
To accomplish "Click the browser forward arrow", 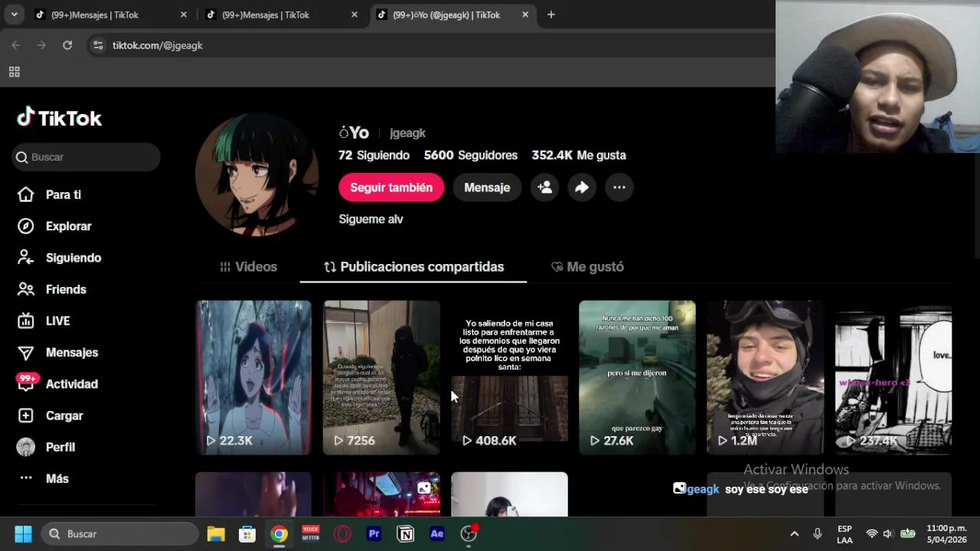I will [x=41, y=45].
